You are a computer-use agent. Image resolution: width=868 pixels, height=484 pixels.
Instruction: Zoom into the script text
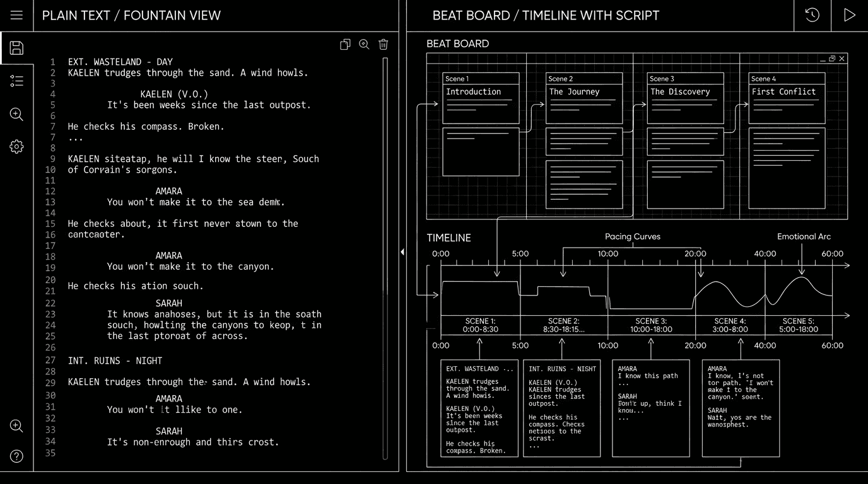[364, 44]
